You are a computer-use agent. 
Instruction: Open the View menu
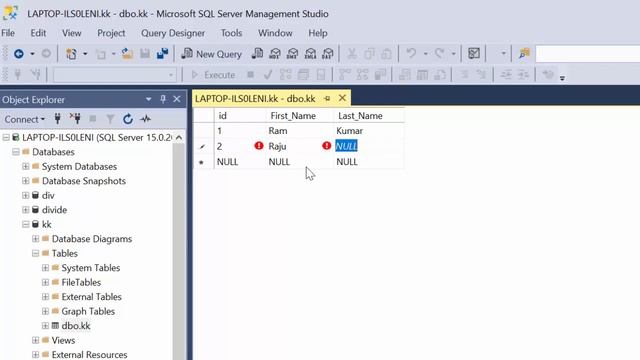pos(71,33)
